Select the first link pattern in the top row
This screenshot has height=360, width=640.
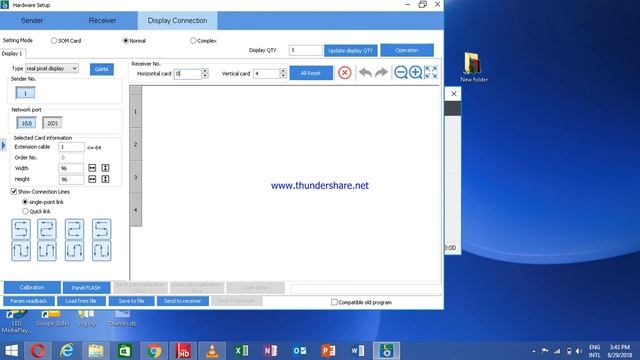point(21,229)
